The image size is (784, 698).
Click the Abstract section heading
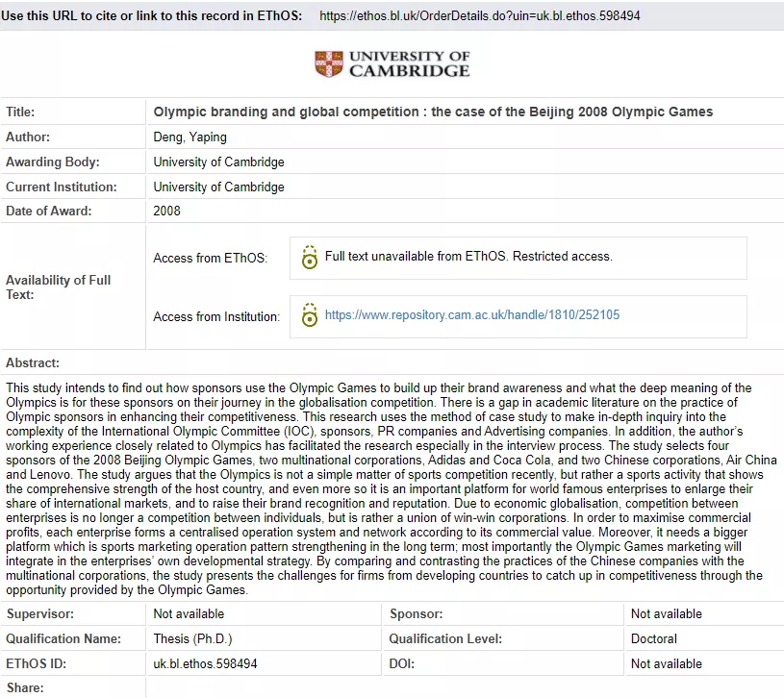tap(33, 363)
